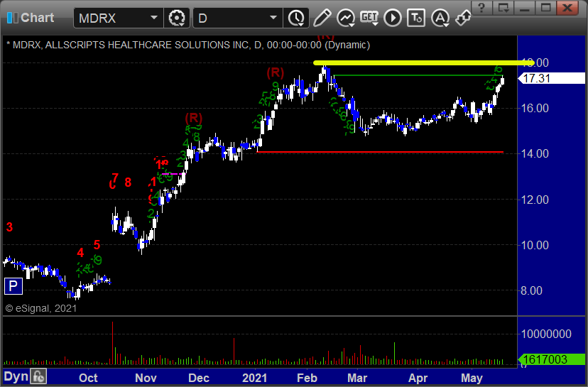Select the pencil drawing tool
Viewport: 588px width, 387px height.
pyautogui.click(x=322, y=18)
